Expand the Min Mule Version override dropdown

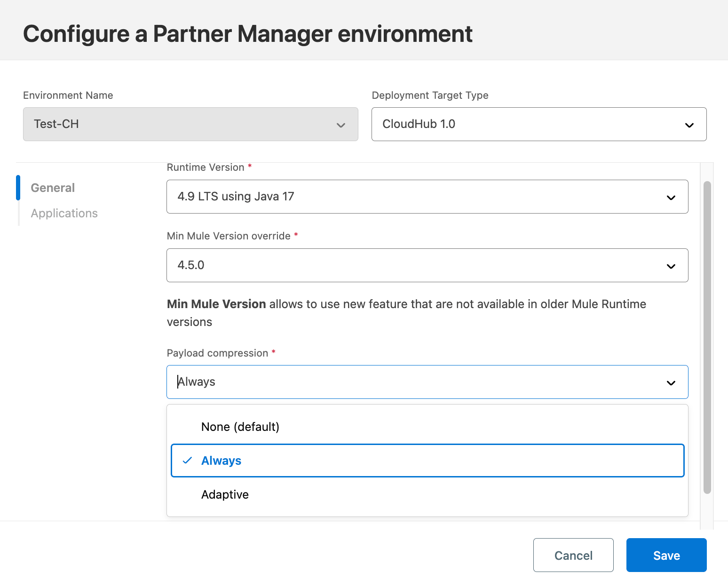point(427,265)
